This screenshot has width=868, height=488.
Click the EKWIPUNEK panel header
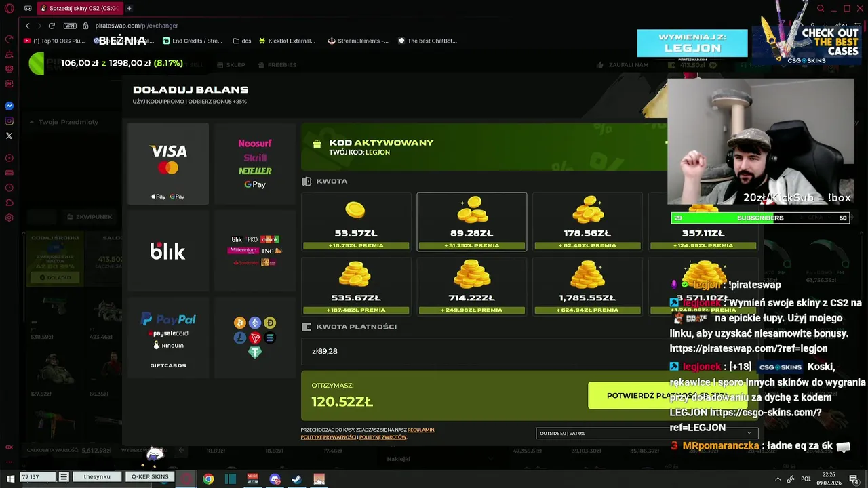tap(90, 217)
